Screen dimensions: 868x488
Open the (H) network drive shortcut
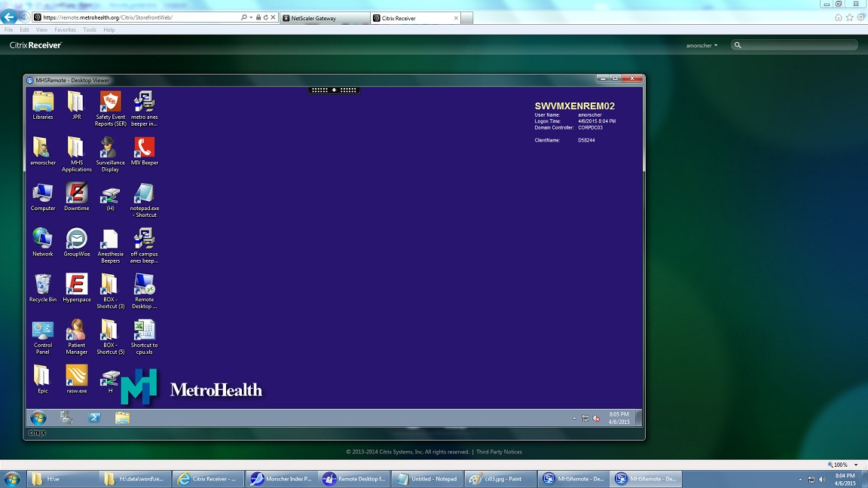110,198
